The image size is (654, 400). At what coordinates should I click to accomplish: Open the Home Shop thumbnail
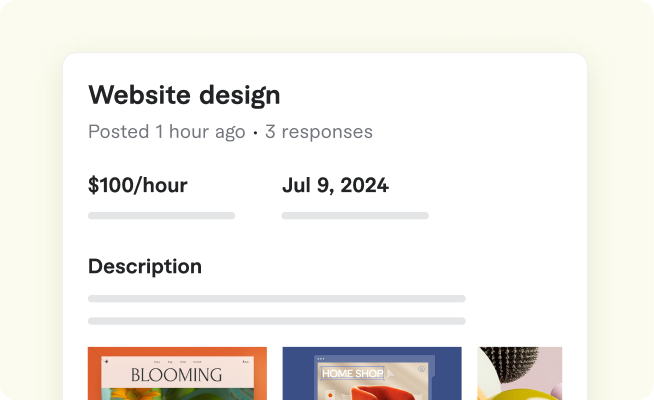click(x=372, y=373)
